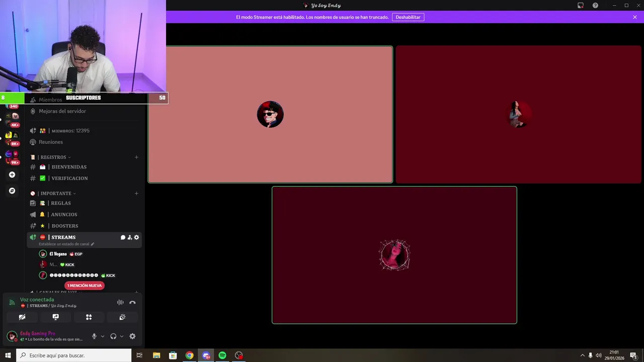Open the Windows notification center

point(634,355)
